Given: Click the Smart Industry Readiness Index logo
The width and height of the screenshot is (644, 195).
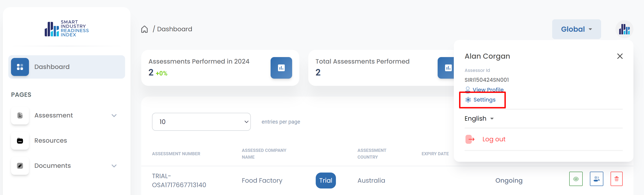Looking at the screenshot, I should tap(66, 29).
